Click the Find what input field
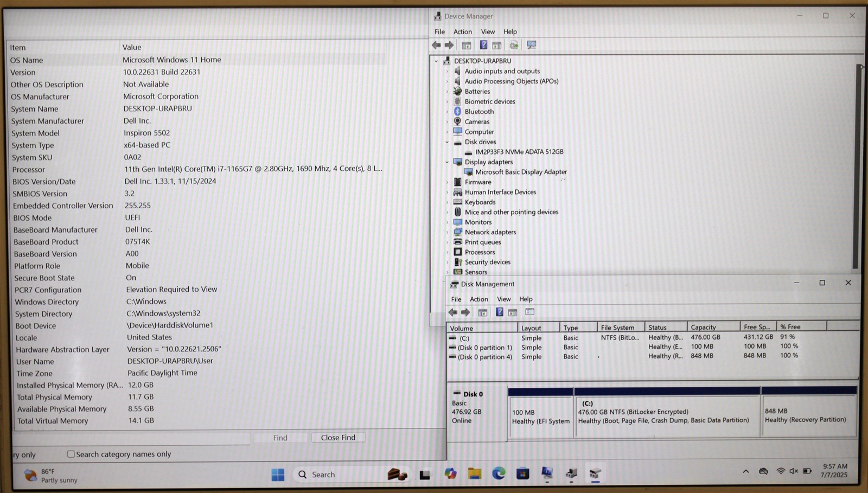Image resolution: width=868 pixels, height=493 pixels. [x=132, y=438]
